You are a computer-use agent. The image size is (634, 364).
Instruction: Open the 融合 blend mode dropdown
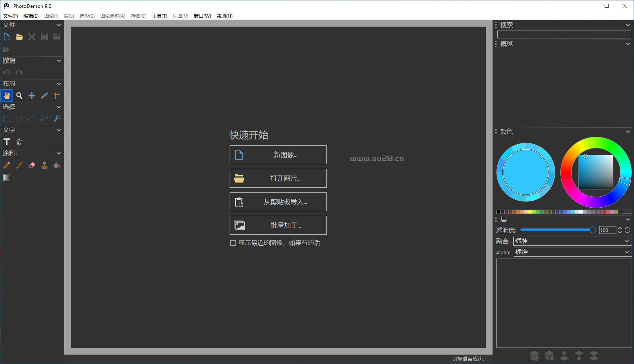[x=572, y=241]
